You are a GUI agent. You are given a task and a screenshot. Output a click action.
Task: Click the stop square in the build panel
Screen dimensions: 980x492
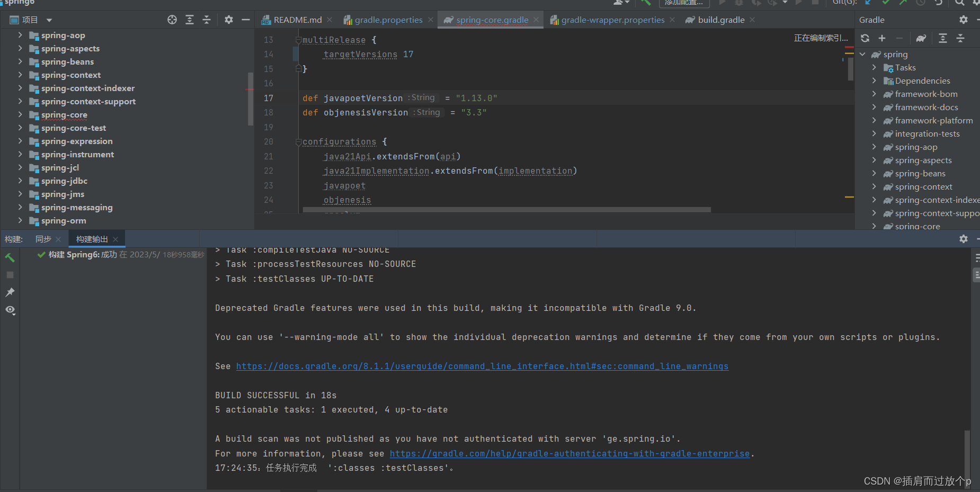click(x=10, y=275)
